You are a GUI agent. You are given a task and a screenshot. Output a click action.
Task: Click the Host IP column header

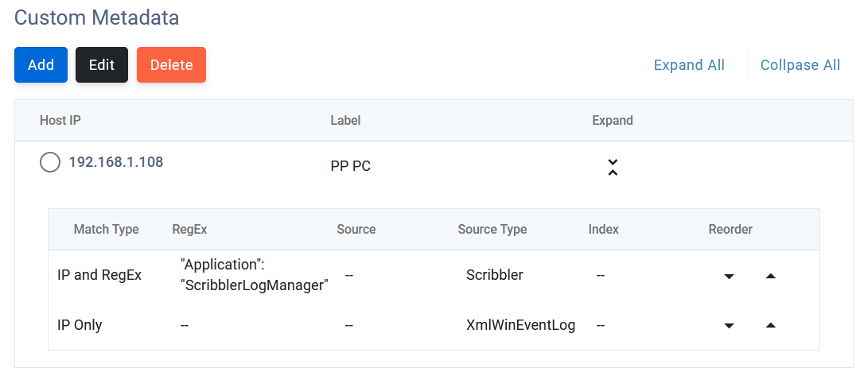pos(60,121)
